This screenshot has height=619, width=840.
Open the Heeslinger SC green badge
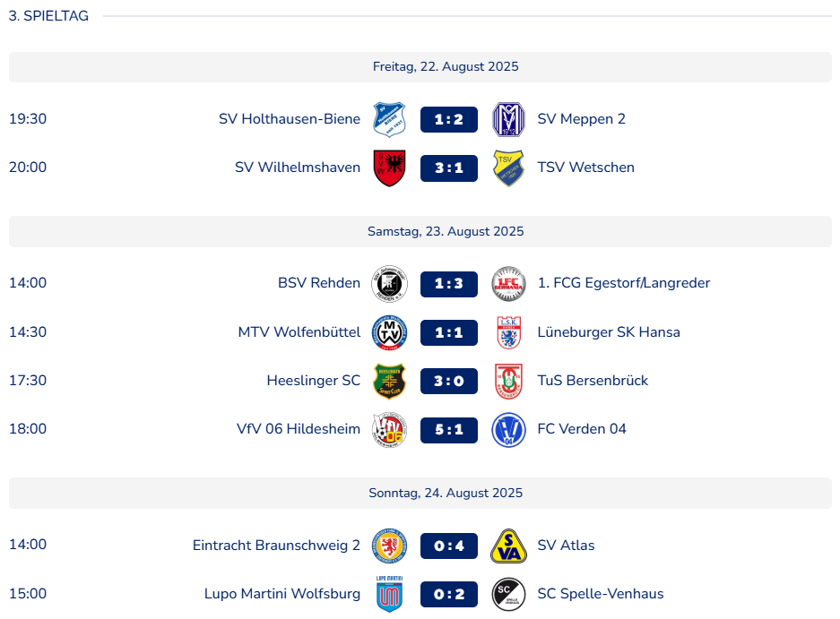click(x=389, y=381)
